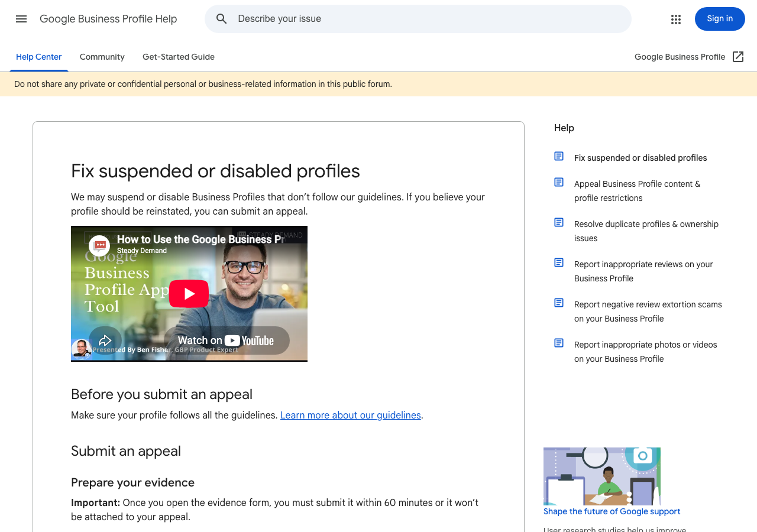Click Shape the future of Google support
757x532 pixels.
pos(612,511)
